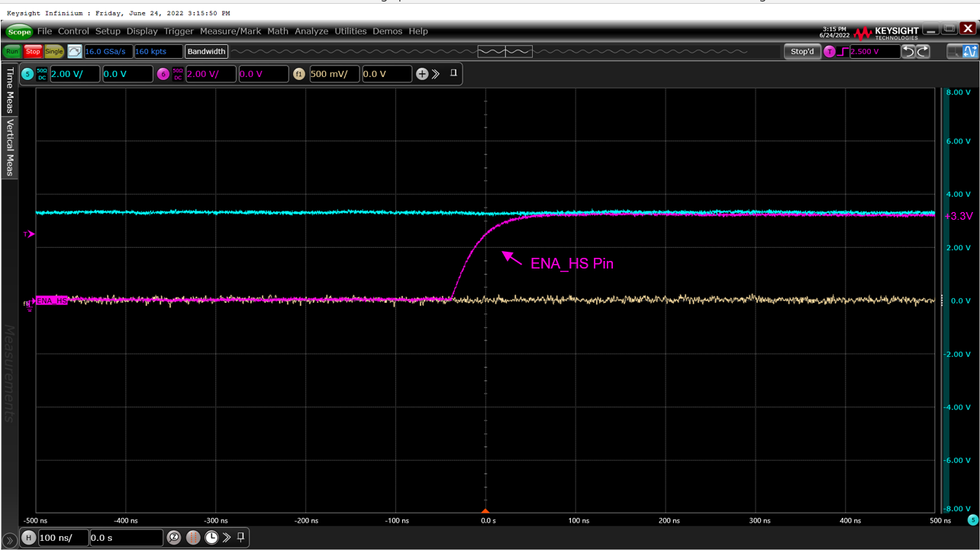Click the 2.500 V trigger level field
Image resolution: width=980 pixels, height=550 pixels.
click(x=873, y=51)
